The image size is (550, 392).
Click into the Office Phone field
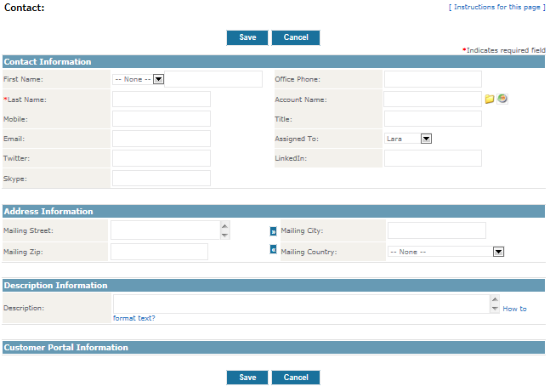tap(433, 79)
